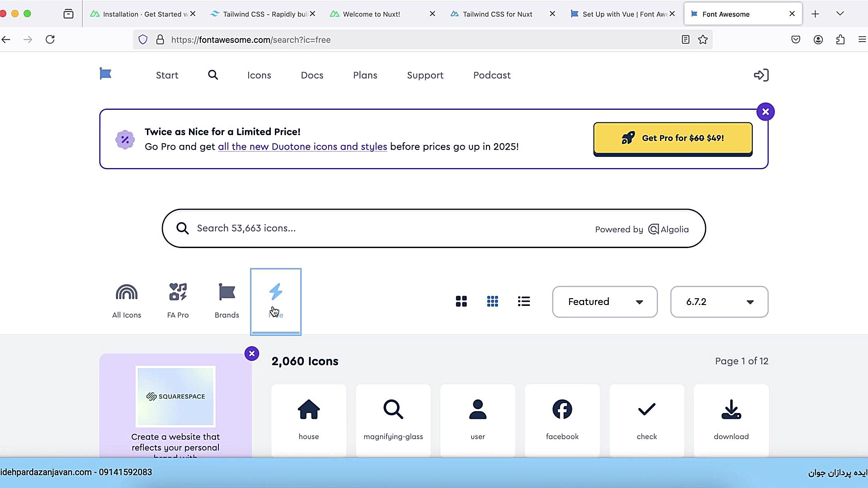Image resolution: width=868 pixels, height=488 pixels.
Task: Open the Icons menu item
Action: pos(259,75)
